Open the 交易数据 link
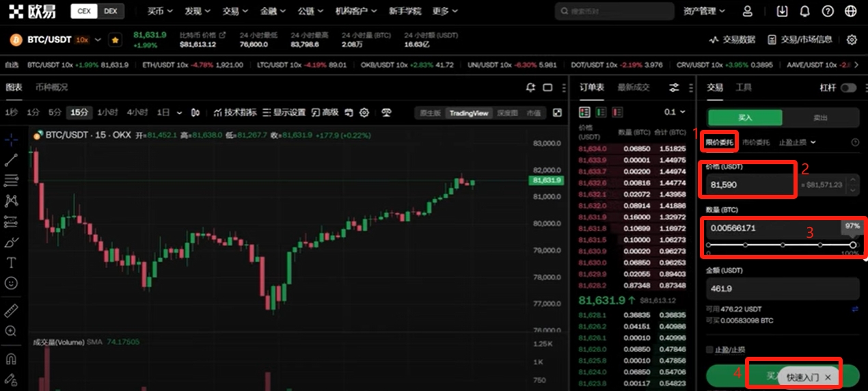This screenshot has height=391, width=868. [733, 40]
